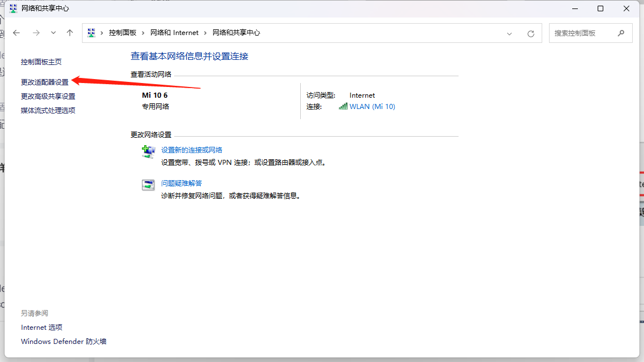This screenshot has width=644, height=362.
Task: Open the WLAN (Mi 10) connection link
Action: pyautogui.click(x=372, y=107)
